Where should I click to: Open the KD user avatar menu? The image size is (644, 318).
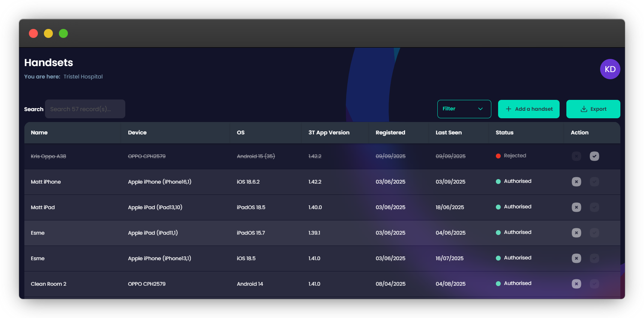pyautogui.click(x=610, y=69)
